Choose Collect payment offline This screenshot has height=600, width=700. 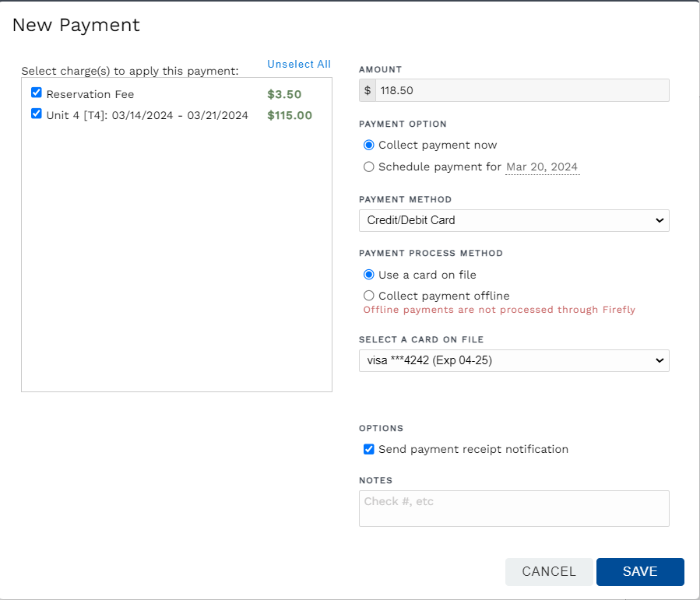coord(368,296)
